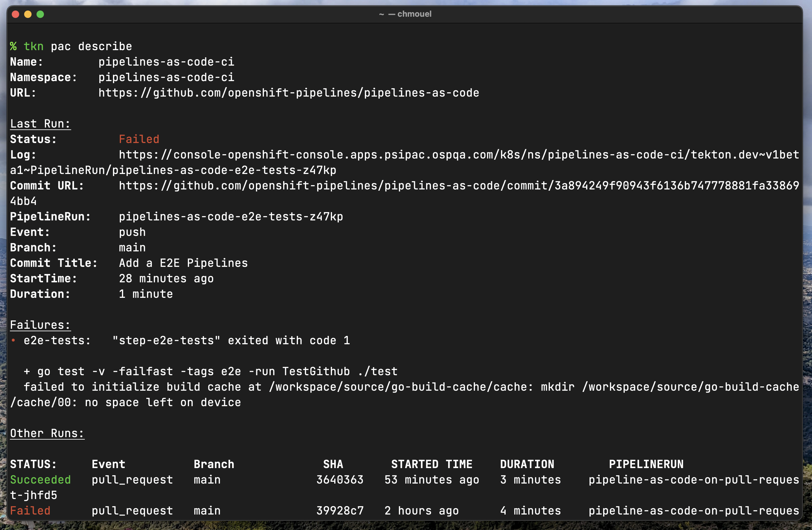The width and height of the screenshot is (812, 530).
Task: Click the green 'Succeeded' status in runs table
Action: [40, 480]
